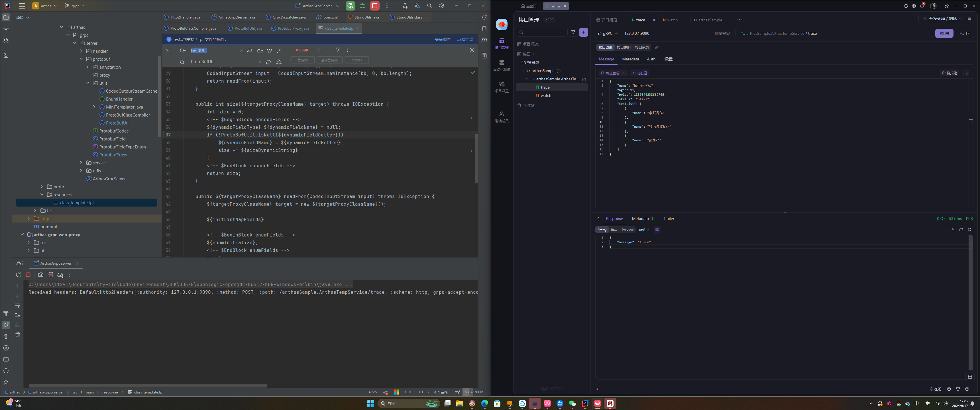Open the Maven tool window on the right stripe
Screen dimensions: 980x410
484,40
